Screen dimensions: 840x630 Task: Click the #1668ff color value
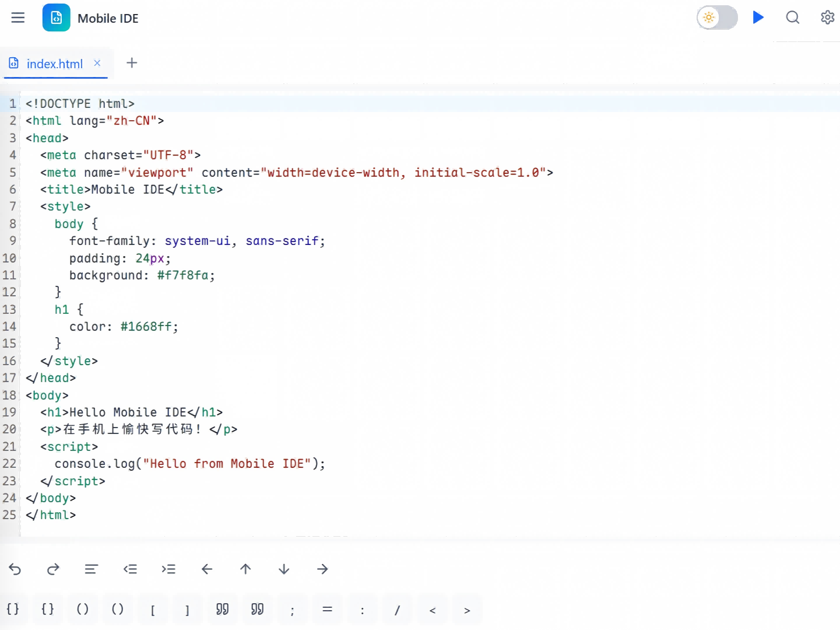pos(146,327)
